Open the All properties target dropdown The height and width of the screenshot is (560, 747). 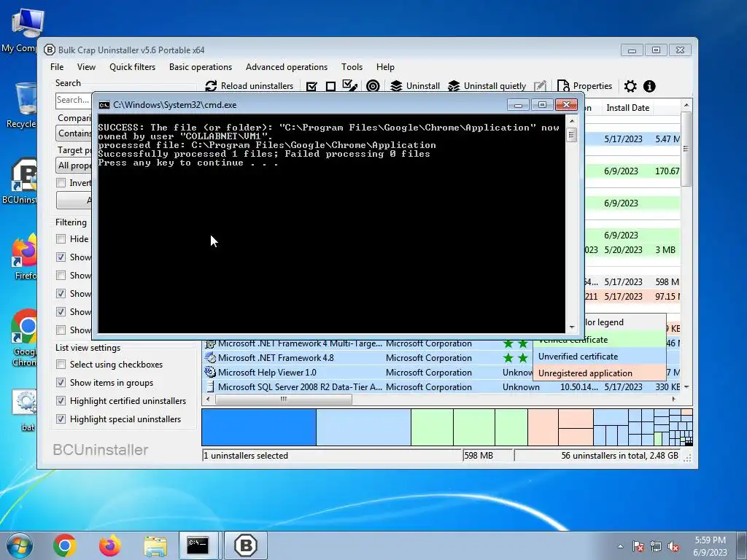pyautogui.click(x=74, y=166)
